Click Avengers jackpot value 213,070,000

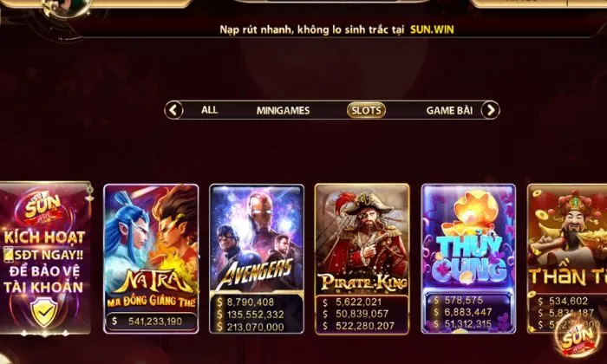pyautogui.click(x=256, y=327)
